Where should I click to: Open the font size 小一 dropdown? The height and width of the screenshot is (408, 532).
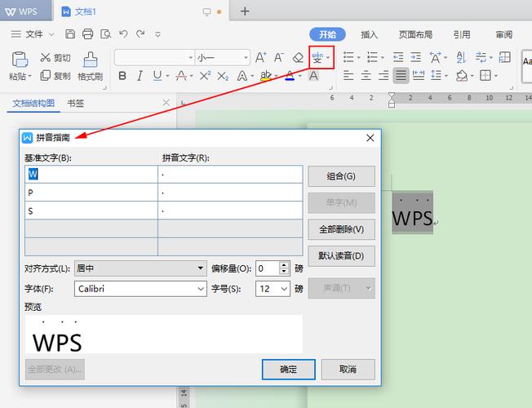click(246, 58)
